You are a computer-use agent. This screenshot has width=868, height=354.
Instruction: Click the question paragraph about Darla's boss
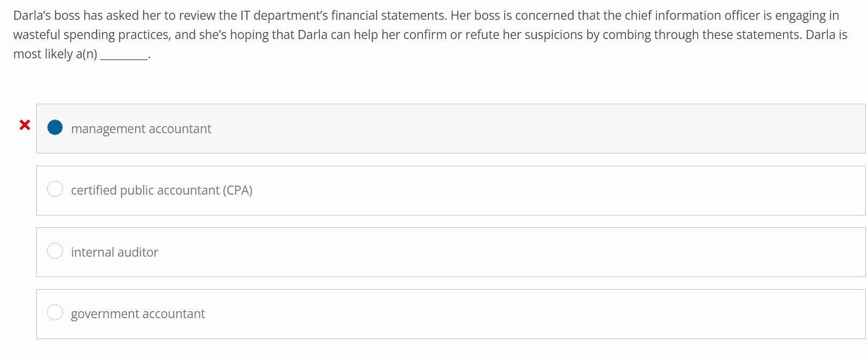tap(427, 34)
